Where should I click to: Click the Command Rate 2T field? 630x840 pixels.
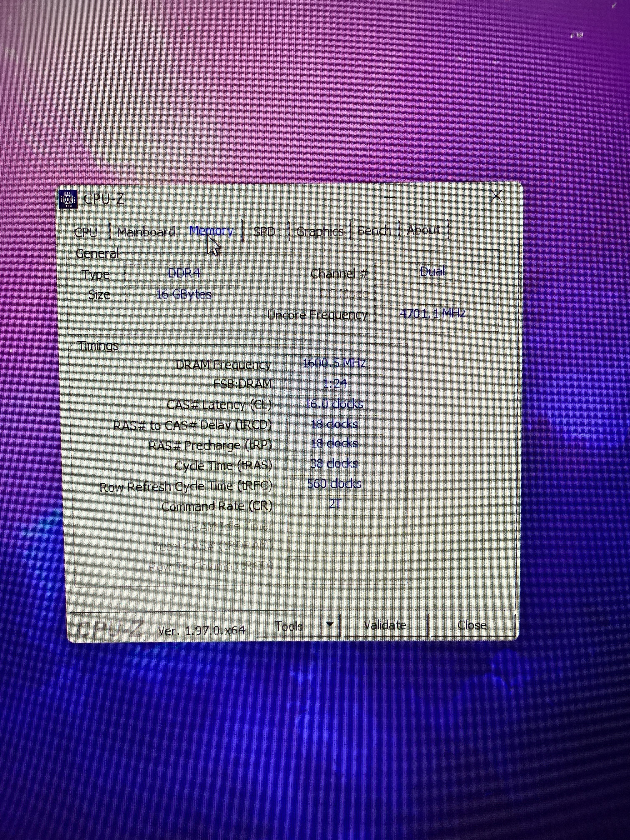tap(335, 504)
